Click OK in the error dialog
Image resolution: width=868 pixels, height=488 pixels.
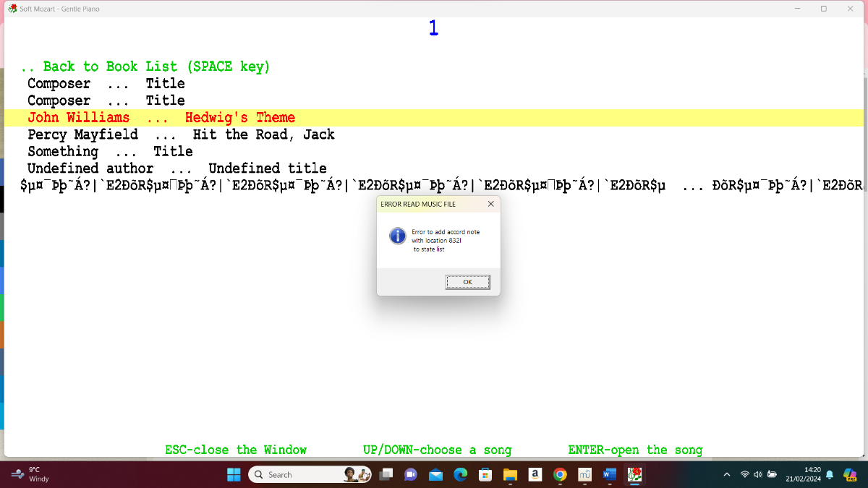[x=467, y=282]
